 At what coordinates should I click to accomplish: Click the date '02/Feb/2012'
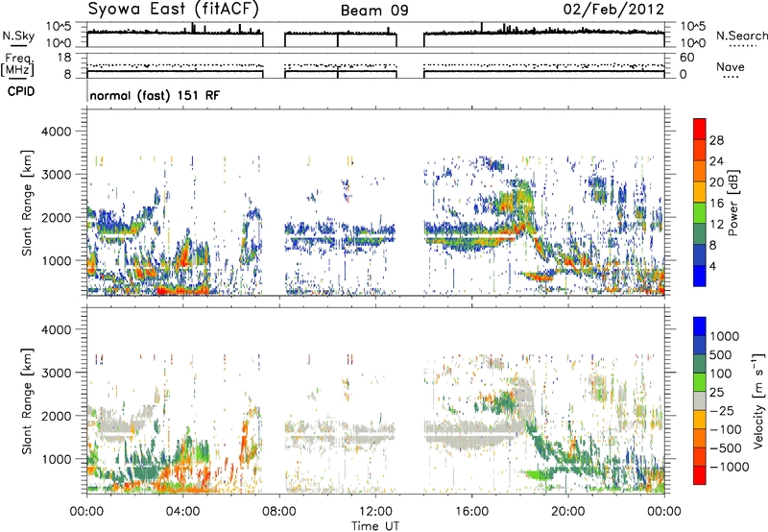click(x=613, y=9)
